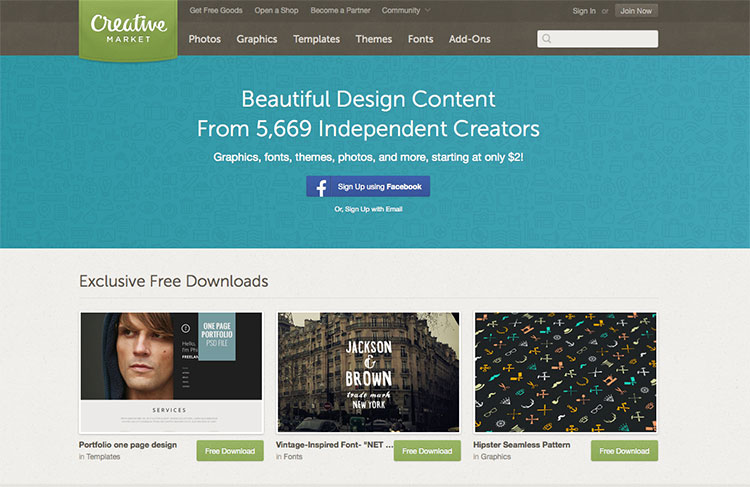Click Or, Sign Up with Email link
Viewport: 750px width, 487px height.
click(x=368, y=209)
